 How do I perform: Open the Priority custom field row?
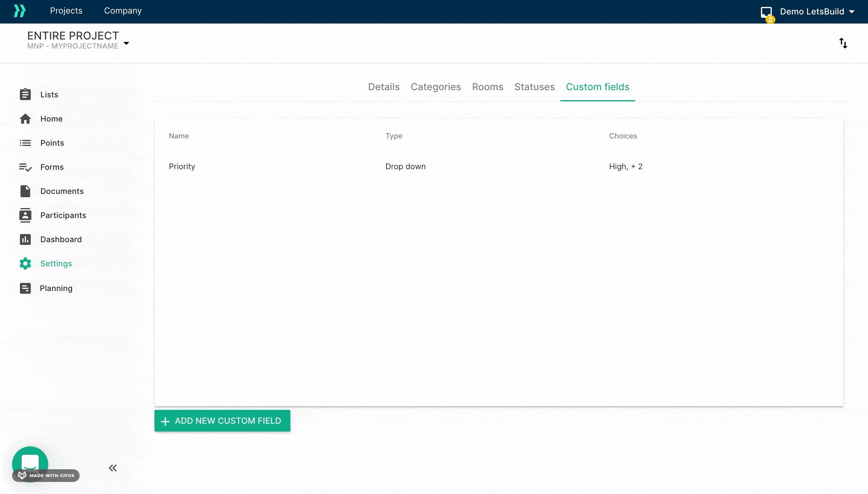[182, 166]
